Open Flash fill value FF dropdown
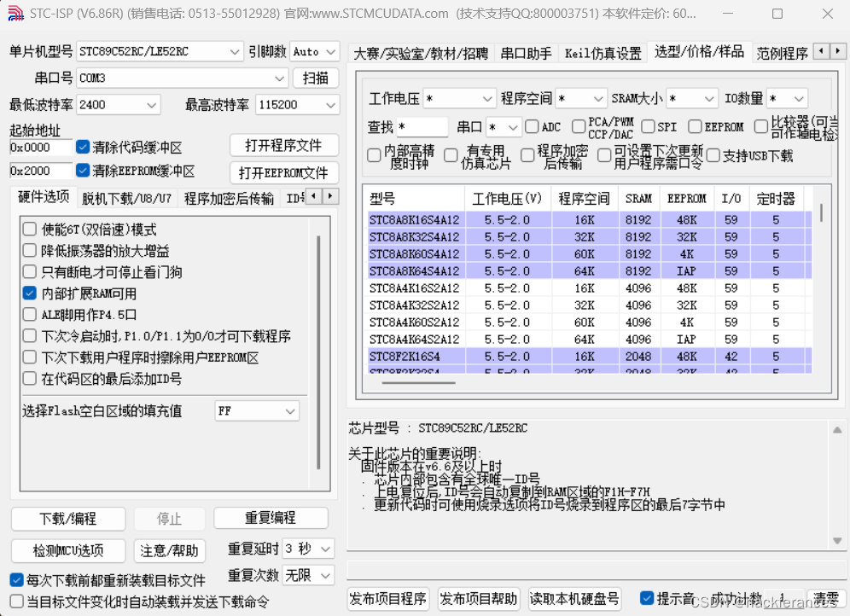 (x=257, y=411)
